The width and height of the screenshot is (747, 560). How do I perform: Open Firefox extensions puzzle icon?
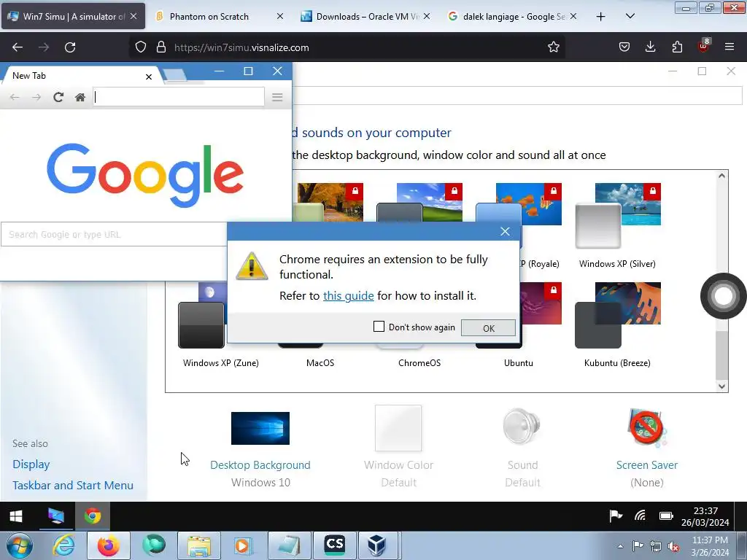point(677,47)
